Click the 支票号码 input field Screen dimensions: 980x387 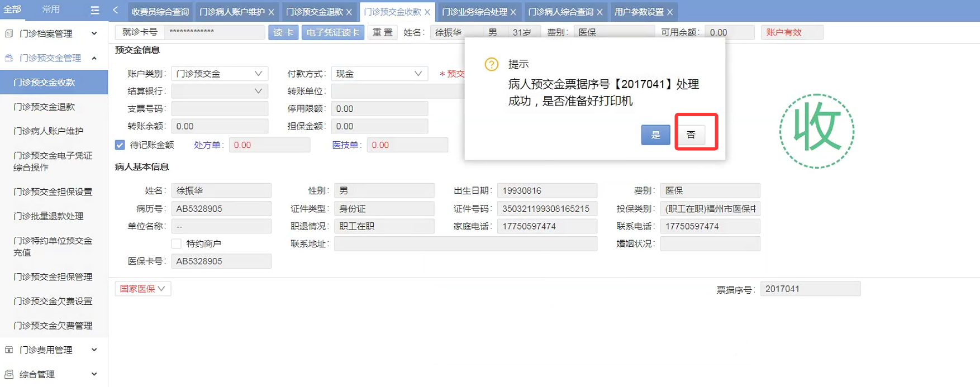coord(220,109)
